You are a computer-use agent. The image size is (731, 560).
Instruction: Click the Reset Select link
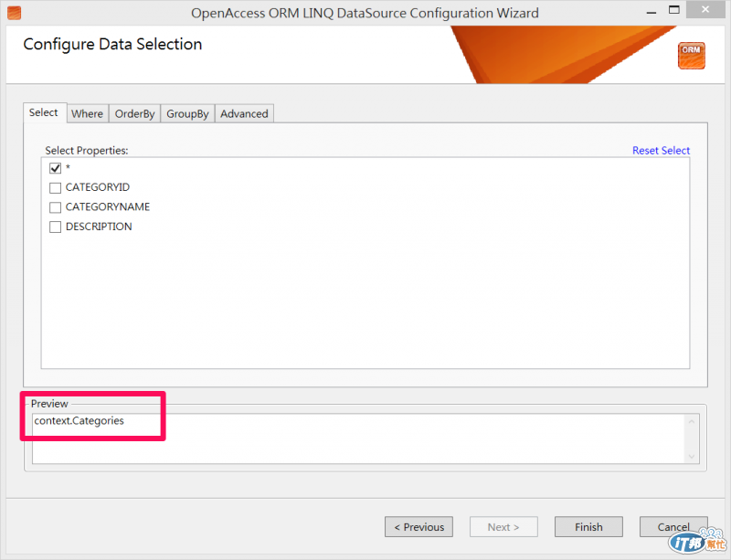click(661, 150)
